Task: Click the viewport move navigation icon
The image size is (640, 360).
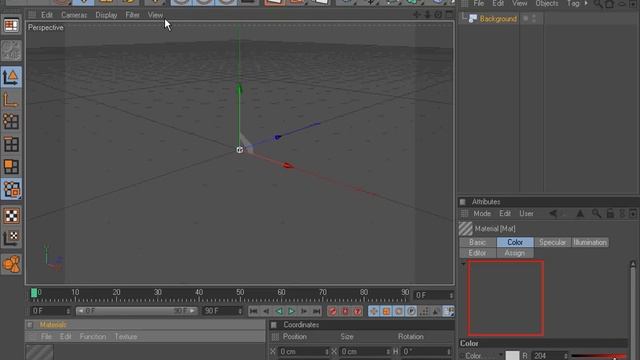Action: click(x=417, y=15)
